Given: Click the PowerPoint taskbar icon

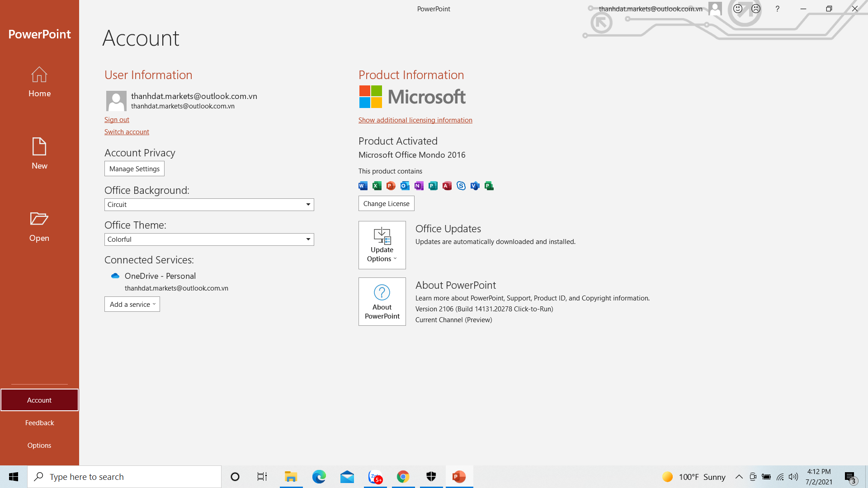Looking at the screenshot, I should pyautogui.click(x=459, y=477).
